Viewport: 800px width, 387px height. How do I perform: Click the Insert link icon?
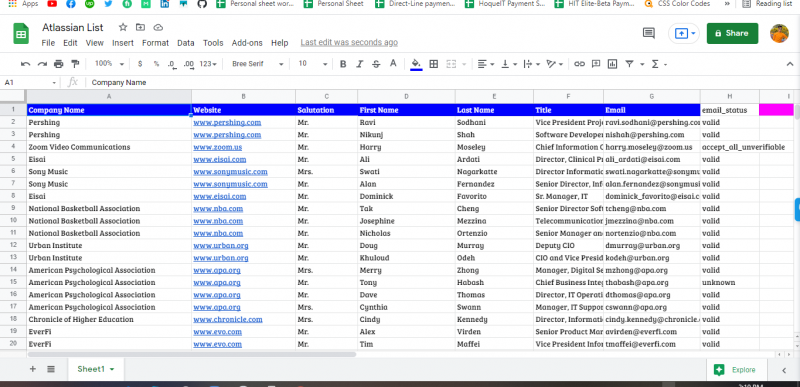579,64
